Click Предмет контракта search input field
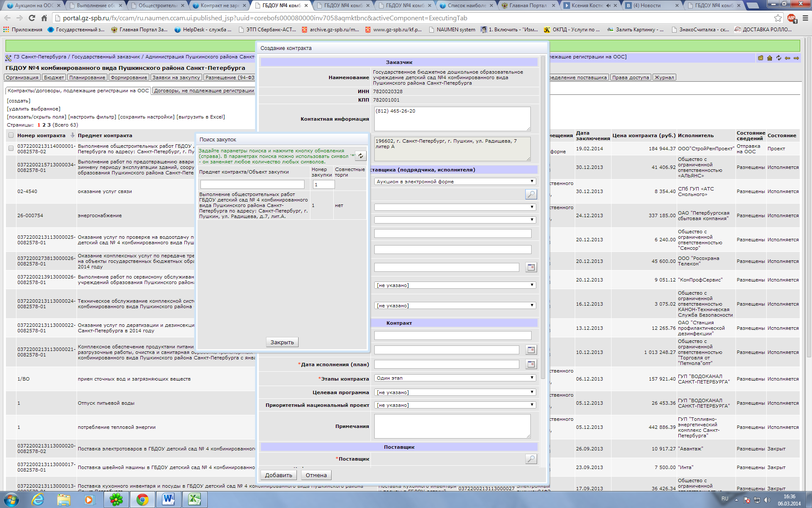The height and width of the screenshot is (508, 812). pyautogui.click(x=252, y=185)
